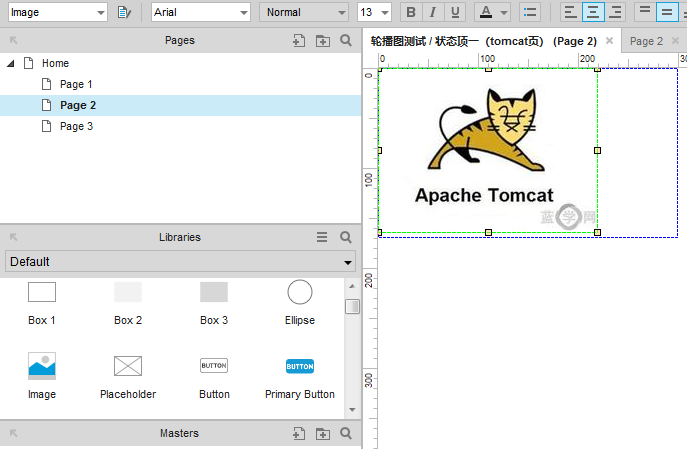Image resolution: width=687 pixels, height=449 pixels.
Task: Open the Arial font family dropdown
Action: (201, 12)
